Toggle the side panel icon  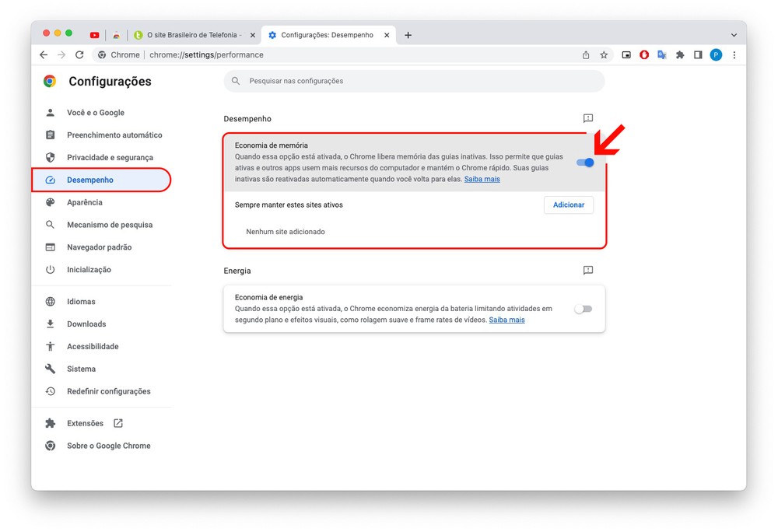point(698,55)
